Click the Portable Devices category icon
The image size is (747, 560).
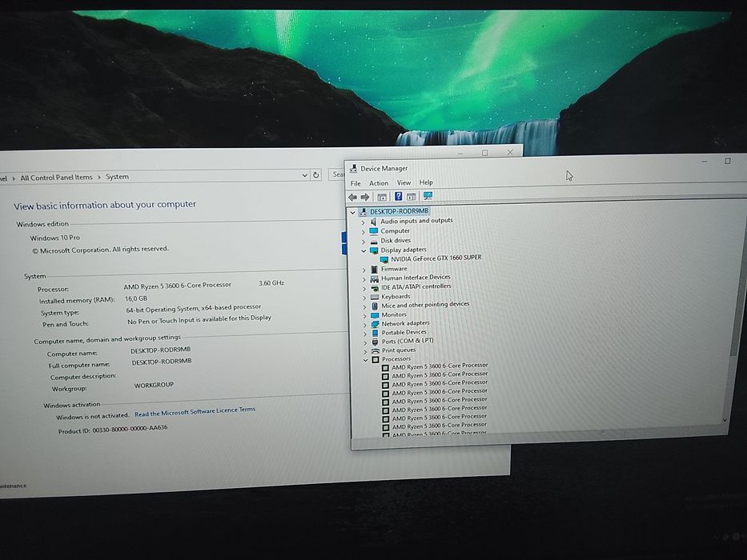[376, 333]
